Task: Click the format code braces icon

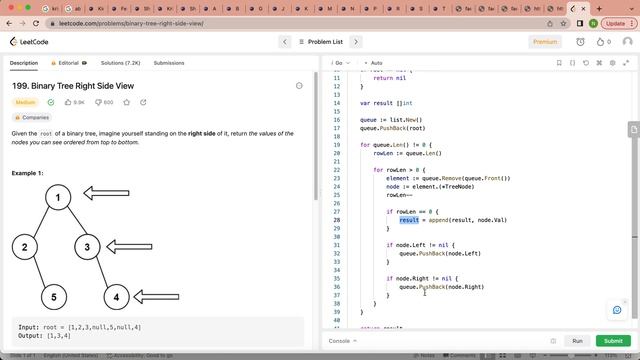Action: click(572, 63)
